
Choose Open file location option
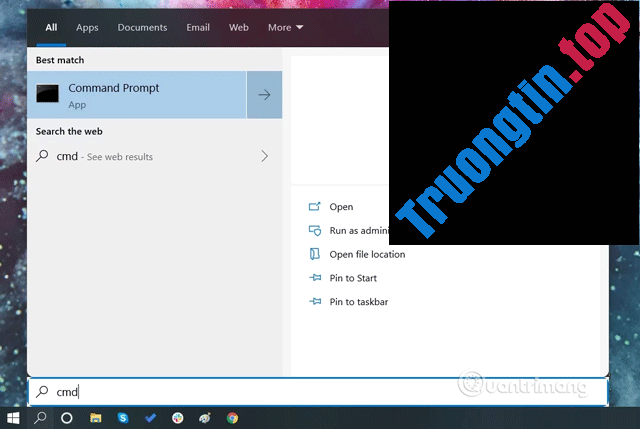367,254
